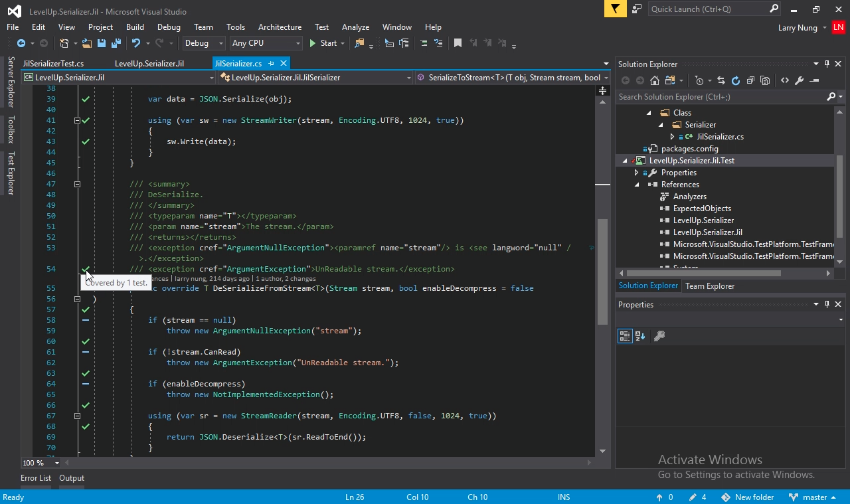850x504 pixels.
Task: Click the Open File folder icon
Action: click(x=87, y=43)
